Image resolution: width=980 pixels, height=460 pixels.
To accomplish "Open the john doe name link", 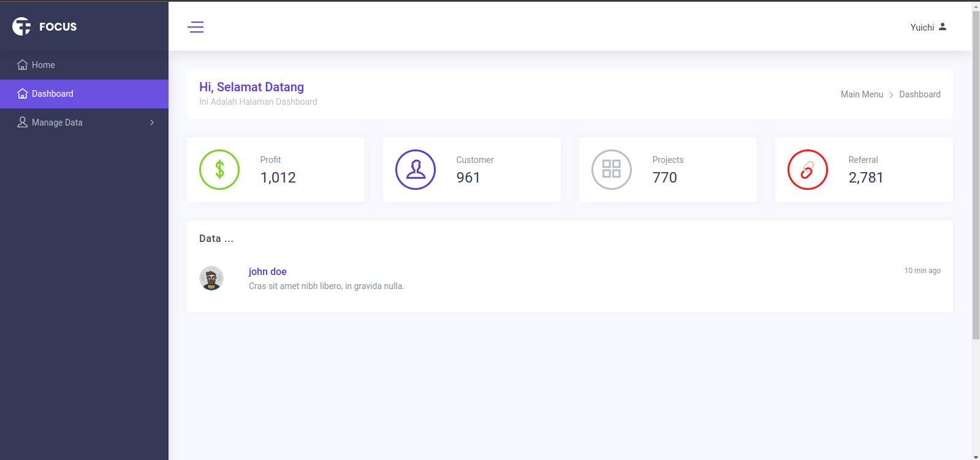I will pos(267,271).
